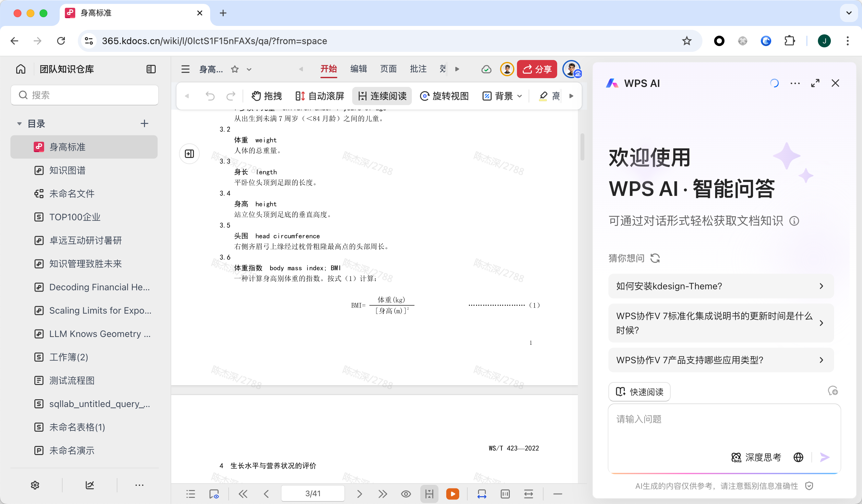Go to the wiki home icon
This screenshot has height=504, width=862.
click(x=20, y=69)
